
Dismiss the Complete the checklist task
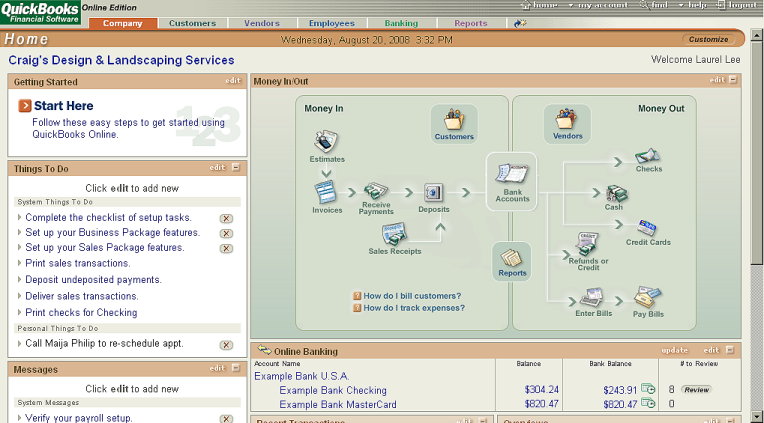coord(226,218)
